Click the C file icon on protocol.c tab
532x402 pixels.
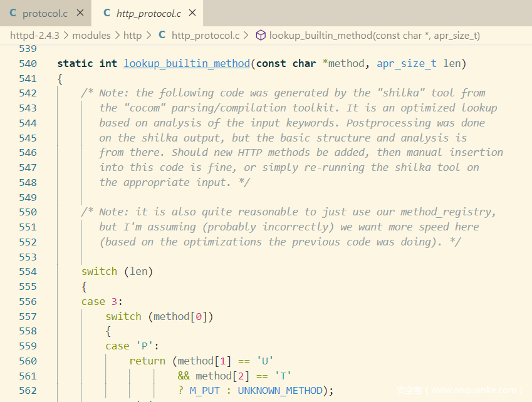[x=13, y=13]
